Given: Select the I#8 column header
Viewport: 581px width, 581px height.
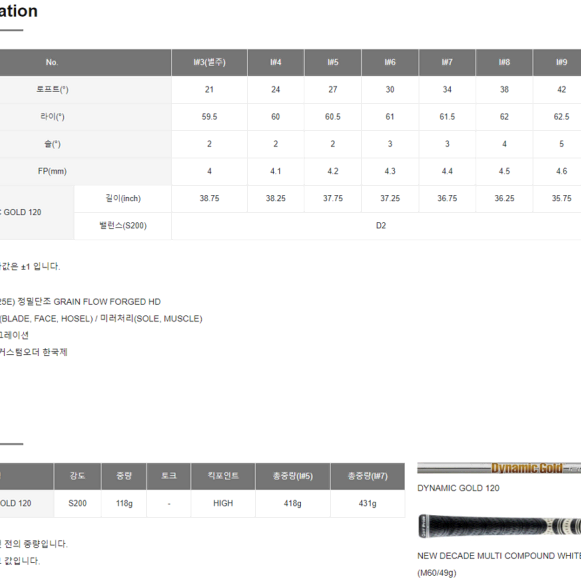Looking at the screenshot, I should pyautogui.click(x=504, y=62).
